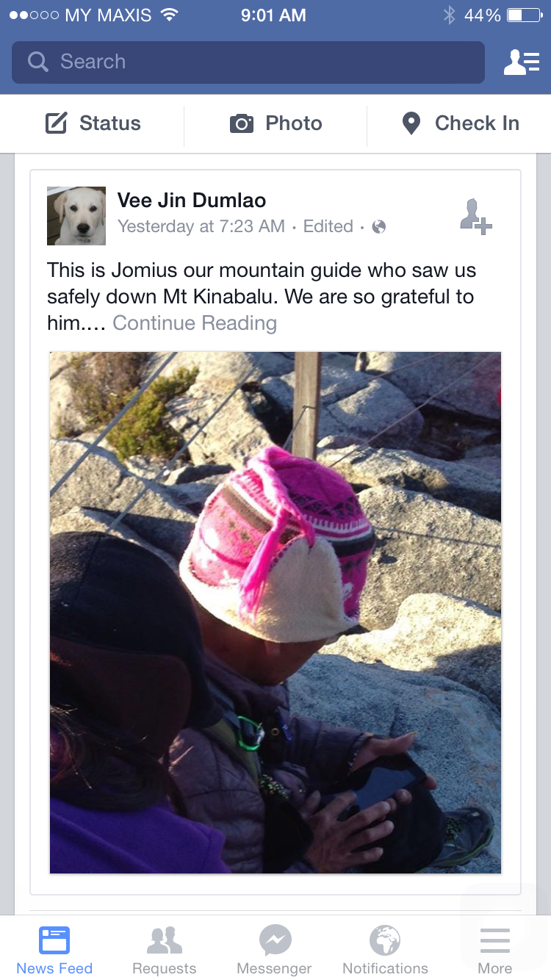This screenshot has width=551, height=980.
Task: Open the mountain guide photo
Action: 275,612
